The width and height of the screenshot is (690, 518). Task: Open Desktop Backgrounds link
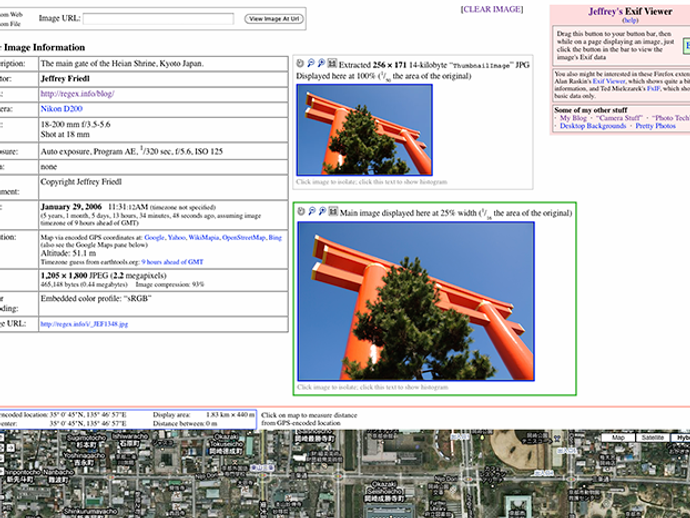[x=593, y=126]
